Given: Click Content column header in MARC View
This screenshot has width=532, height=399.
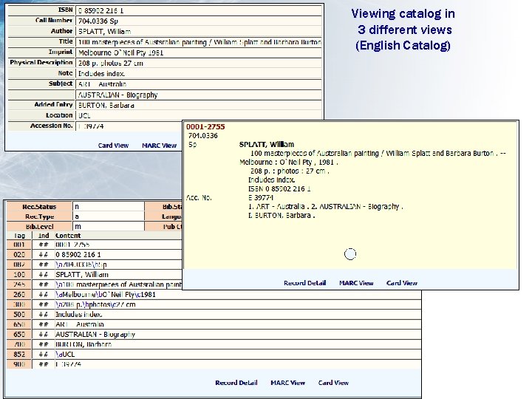Looking at the screenshot, I should pos(68,236).
